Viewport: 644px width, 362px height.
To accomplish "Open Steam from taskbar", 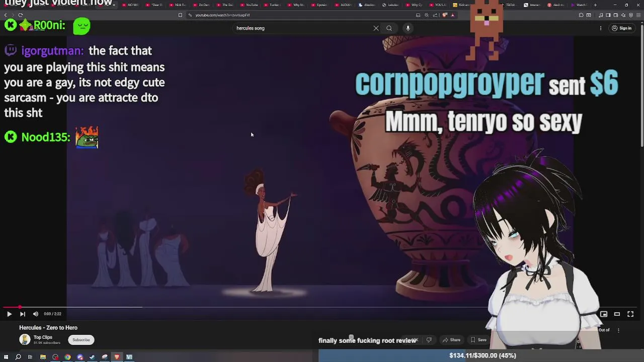I will [x=92, y=357].
